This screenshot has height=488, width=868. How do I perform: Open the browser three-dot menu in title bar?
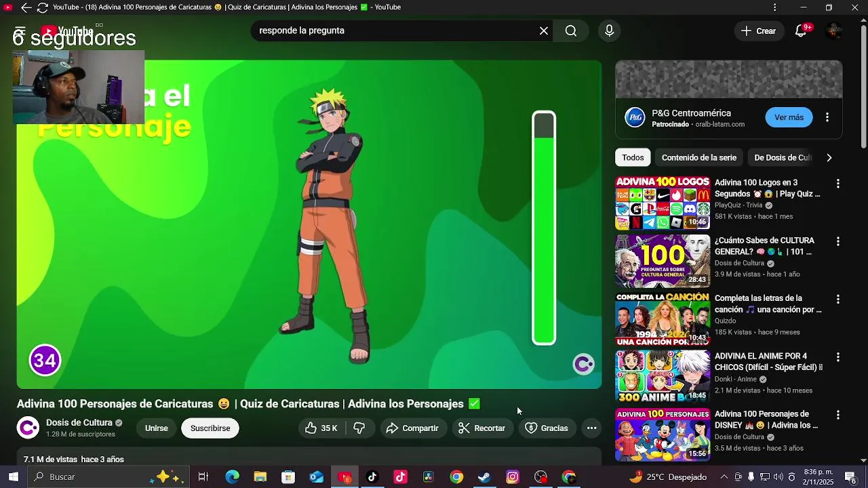pyautogui.click(x=775, y=7)
